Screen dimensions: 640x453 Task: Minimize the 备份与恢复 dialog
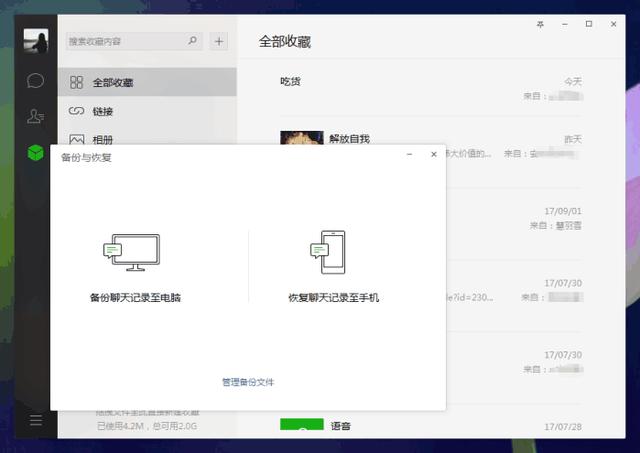point(410,155)
